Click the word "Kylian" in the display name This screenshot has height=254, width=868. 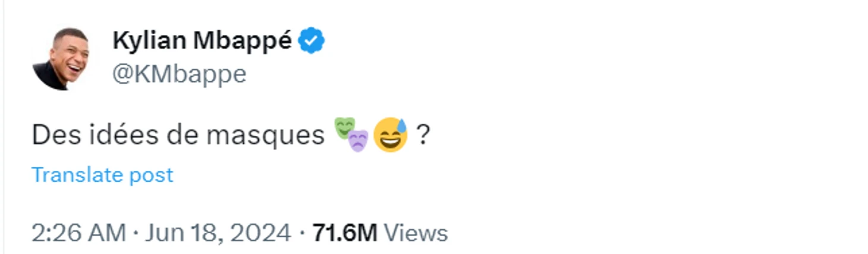point(149,42)
